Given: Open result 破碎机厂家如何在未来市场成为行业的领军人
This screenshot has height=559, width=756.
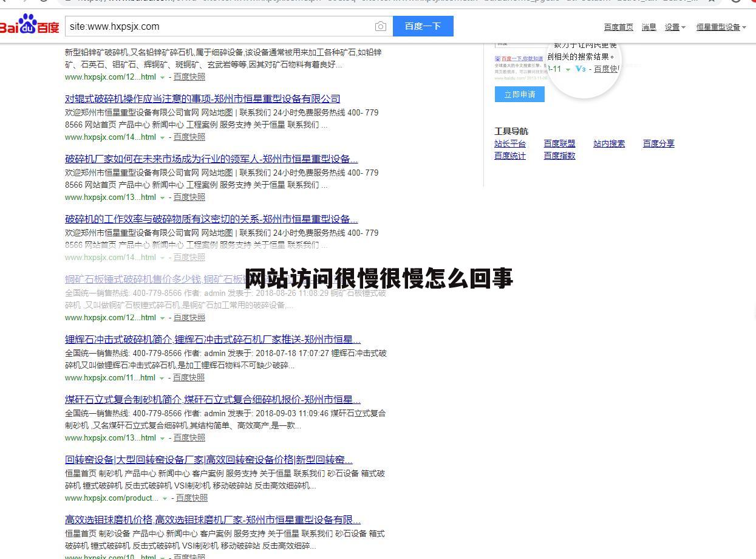Looking at the screenshot, I should (211, 159).
